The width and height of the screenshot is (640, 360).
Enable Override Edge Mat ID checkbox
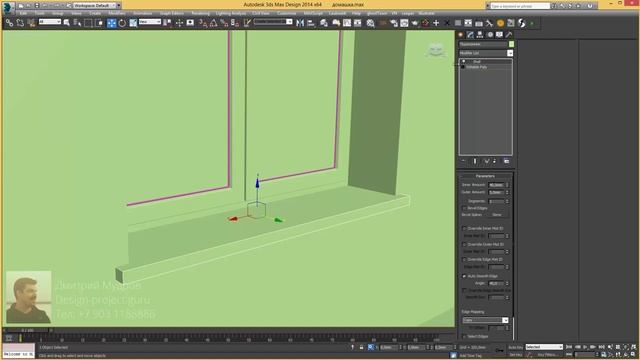pos(464,260)
